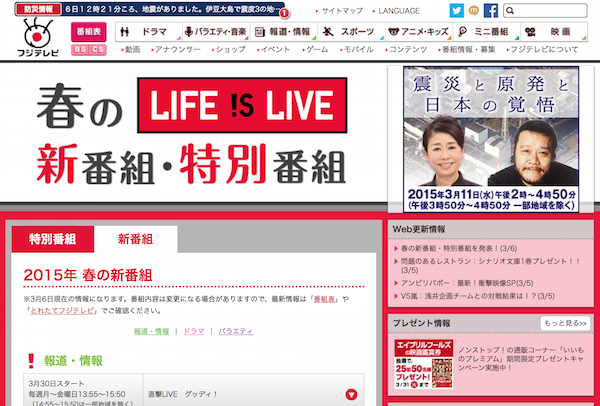This screenshot has height=406, width=600.
Task: Open VS嵐 news item
Action: click(478, 296)
